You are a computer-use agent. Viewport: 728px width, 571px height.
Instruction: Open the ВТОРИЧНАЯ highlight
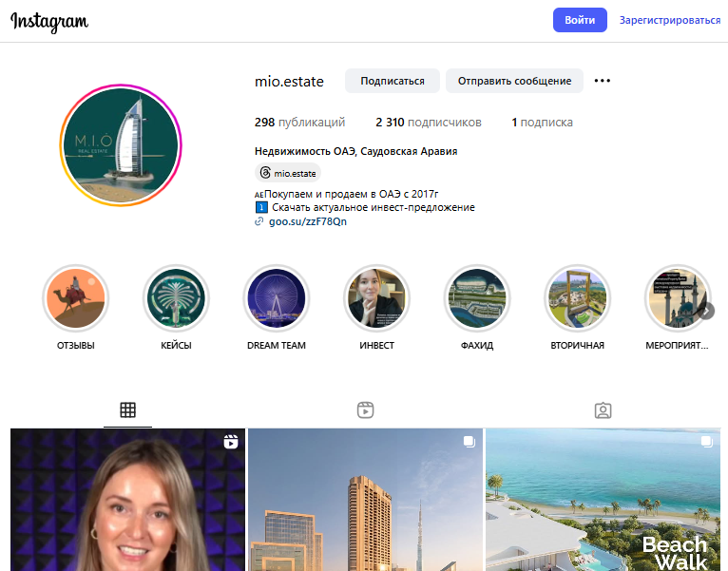577,298
